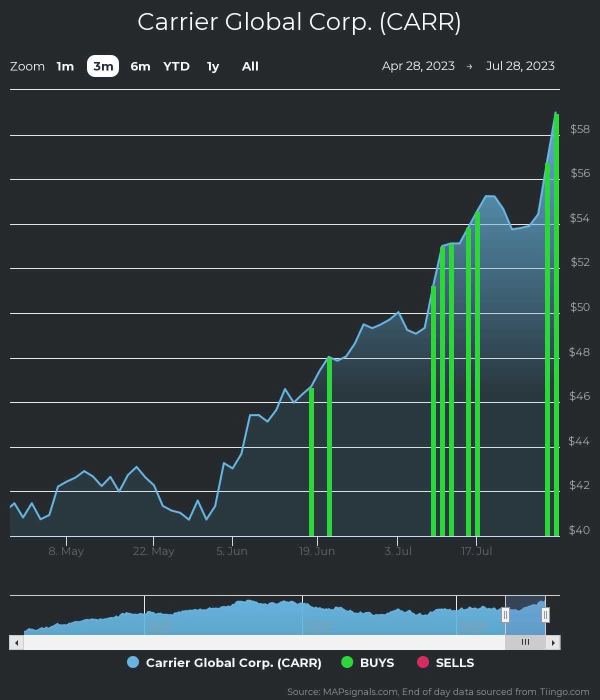Click the buy signal bar reaching $48
The width and height of the screenshot is (600, 700).
(329, 447)
